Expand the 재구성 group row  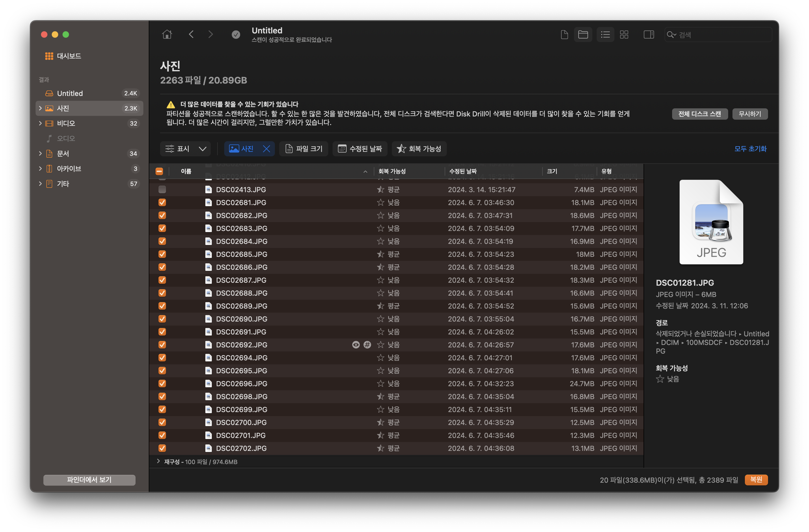pos(158,461)
